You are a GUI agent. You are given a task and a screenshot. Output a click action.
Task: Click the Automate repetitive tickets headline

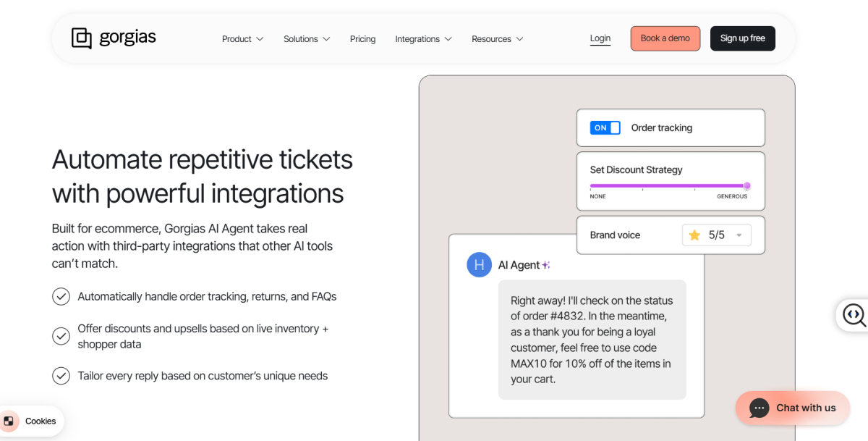click(203, 176)
